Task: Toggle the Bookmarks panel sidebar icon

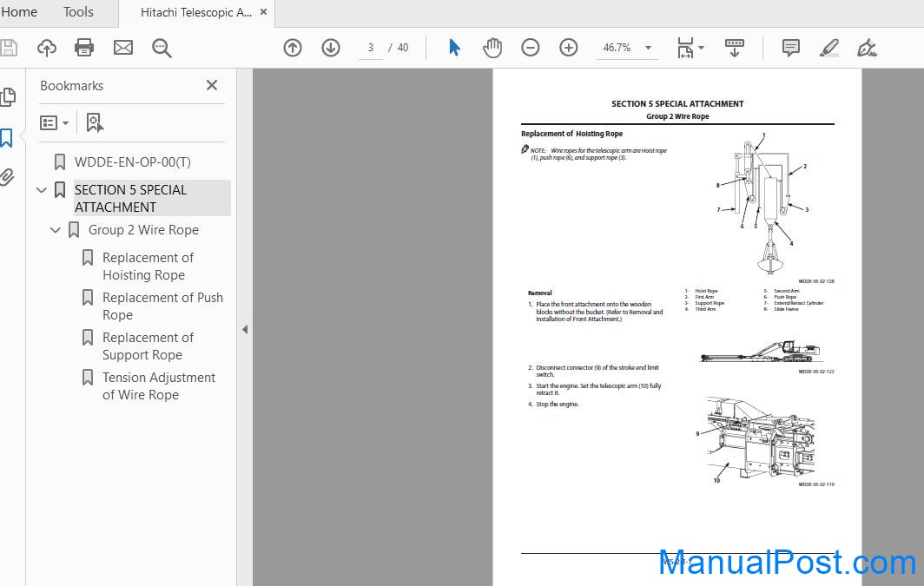Action: (x=6, y=138)
